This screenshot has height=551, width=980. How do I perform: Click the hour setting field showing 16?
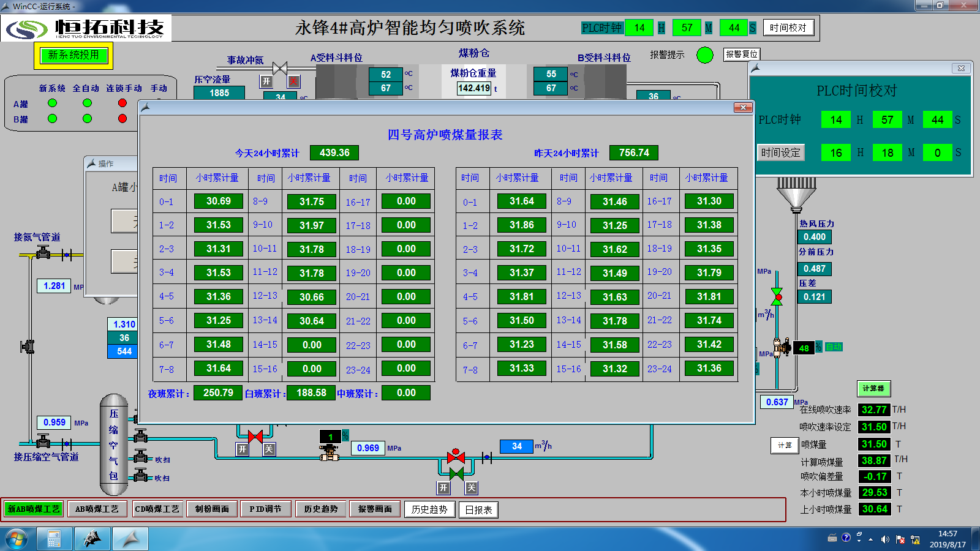[x=836, y=153]
